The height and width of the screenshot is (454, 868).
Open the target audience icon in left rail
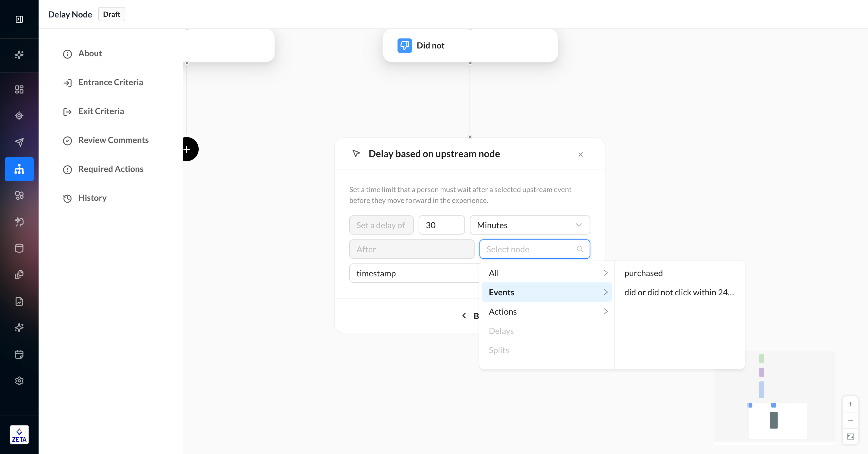[x=19, y=116]
